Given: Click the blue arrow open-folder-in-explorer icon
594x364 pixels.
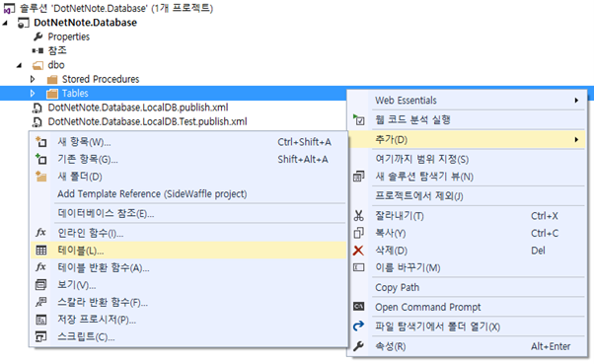Looking at the screenshot, I should point(358,327).
